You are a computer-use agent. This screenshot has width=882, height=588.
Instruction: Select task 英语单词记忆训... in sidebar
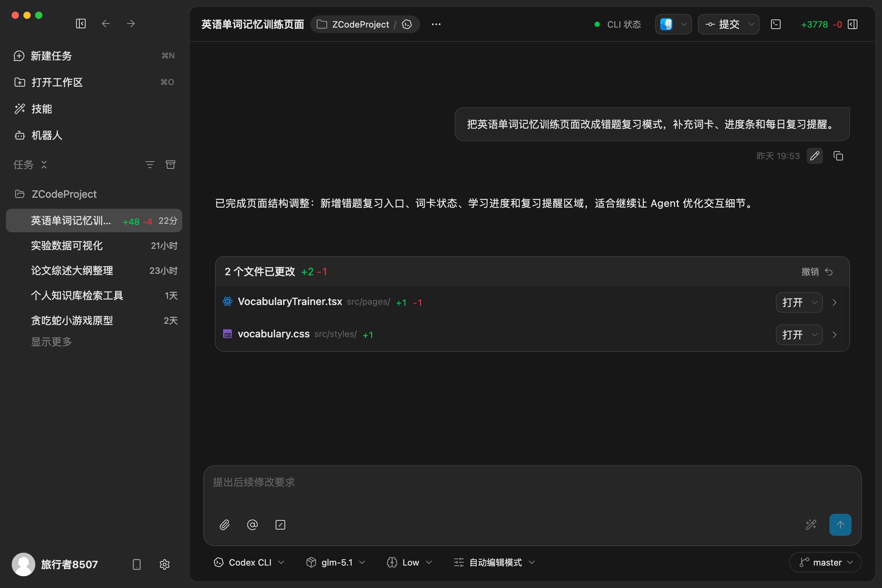point(94,220)
